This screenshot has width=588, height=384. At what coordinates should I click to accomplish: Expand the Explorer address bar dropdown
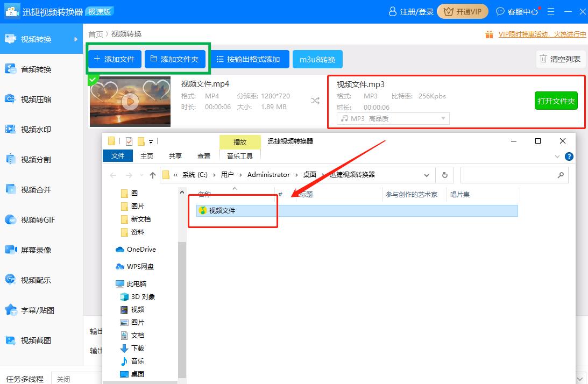pos(427,175)
